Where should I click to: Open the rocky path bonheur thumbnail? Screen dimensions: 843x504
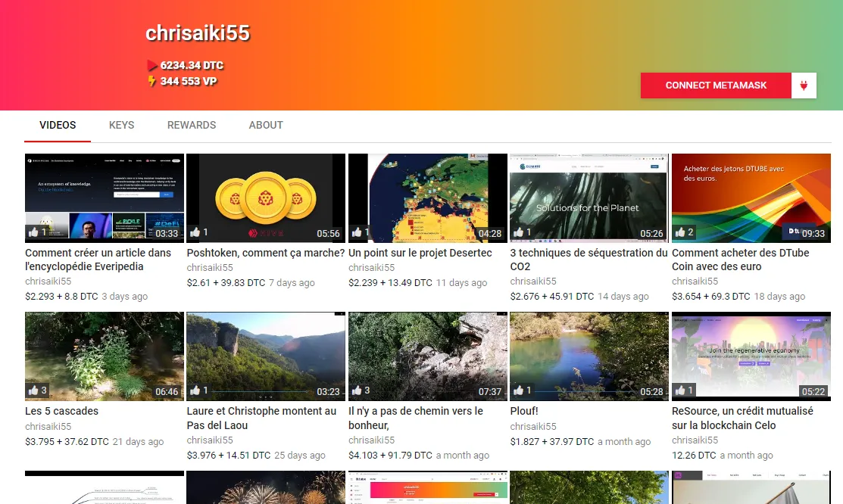point(428,356)
